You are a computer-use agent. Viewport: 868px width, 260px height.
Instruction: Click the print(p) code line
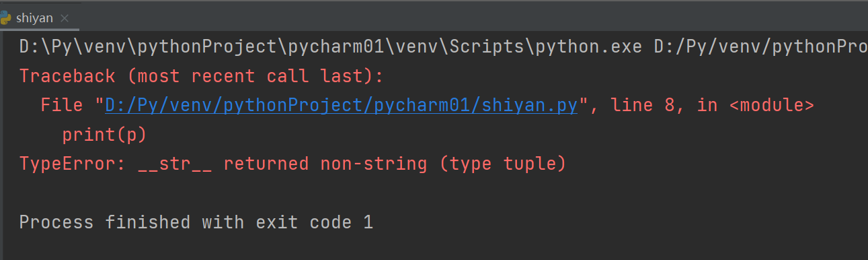point(104,135)
